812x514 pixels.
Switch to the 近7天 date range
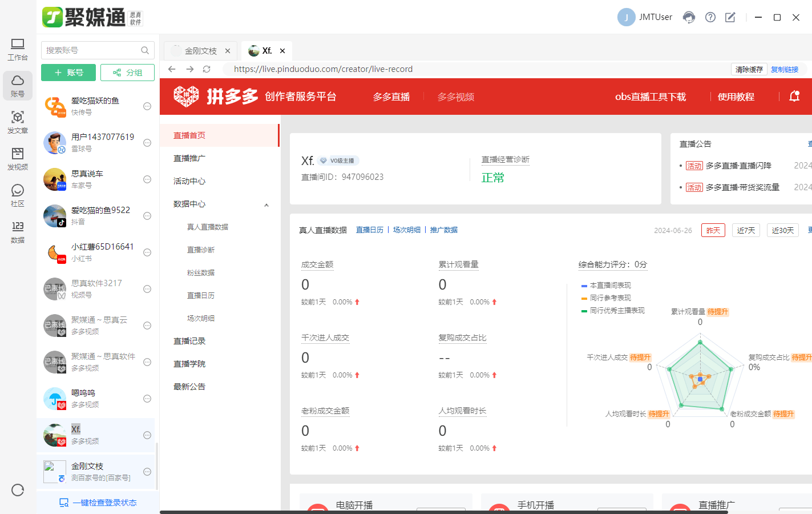coord(746,230)
